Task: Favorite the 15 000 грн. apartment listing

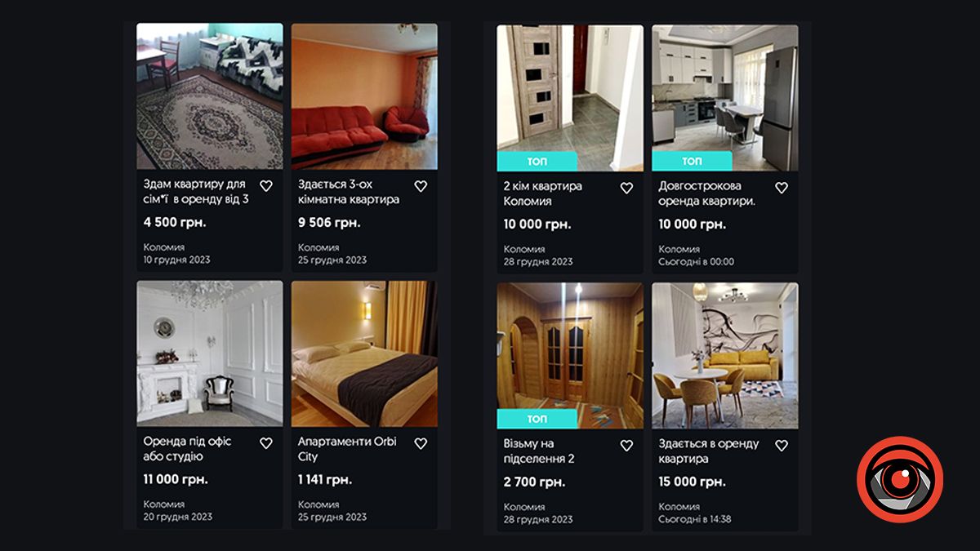Action: coord(782,446)
